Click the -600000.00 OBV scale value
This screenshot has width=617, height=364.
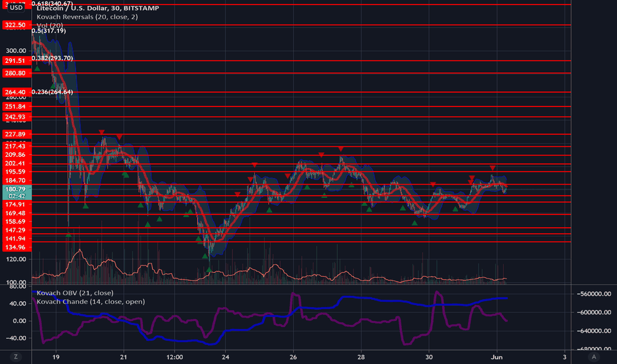[593, 312]
